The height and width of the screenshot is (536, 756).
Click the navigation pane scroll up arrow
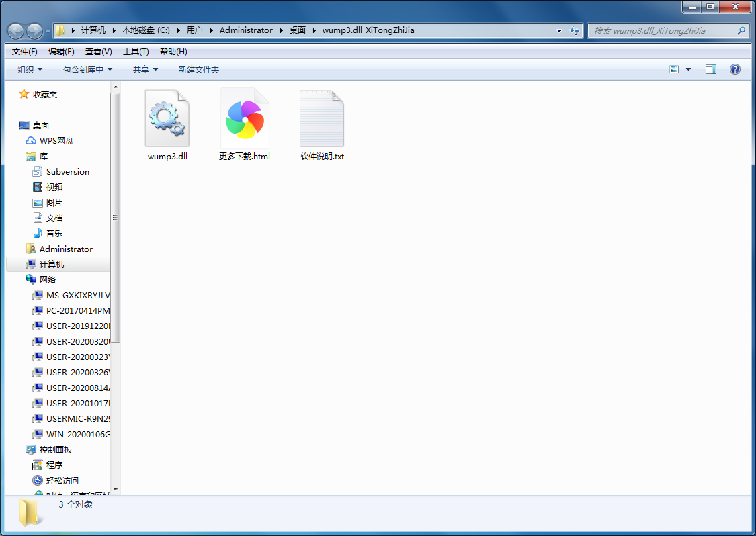[115, 87]
